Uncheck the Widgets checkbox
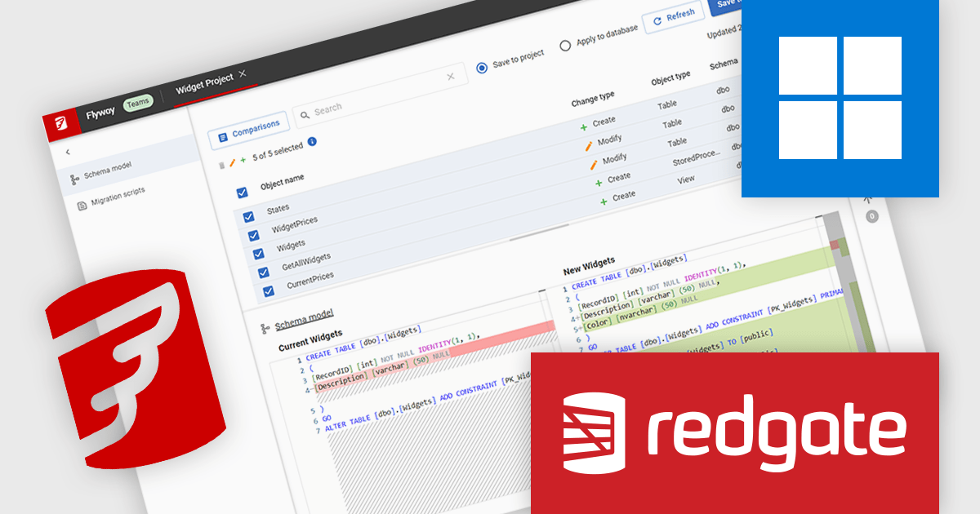The height and width of the screenshot is (514, 980). [258, 254]
